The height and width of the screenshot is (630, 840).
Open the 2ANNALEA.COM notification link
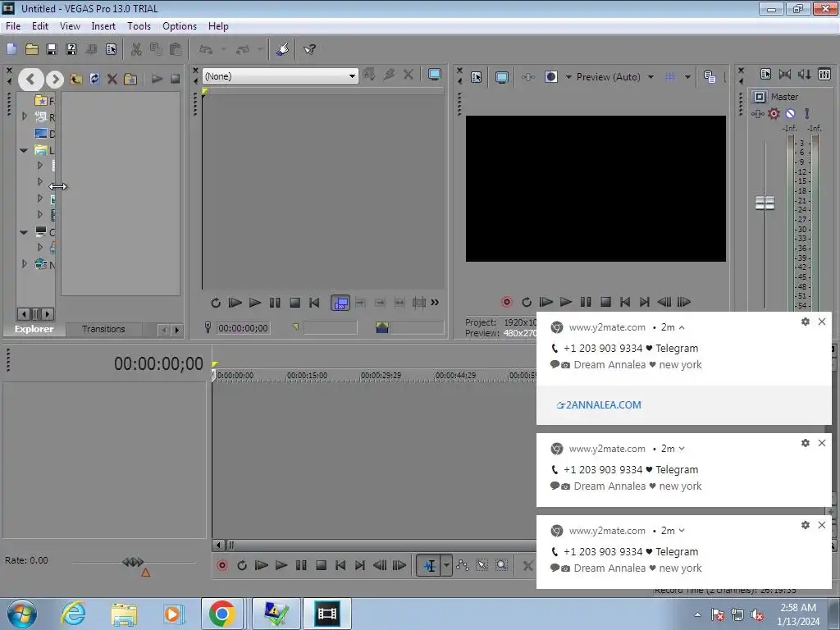pyautogui.click(x=599, y=405)
